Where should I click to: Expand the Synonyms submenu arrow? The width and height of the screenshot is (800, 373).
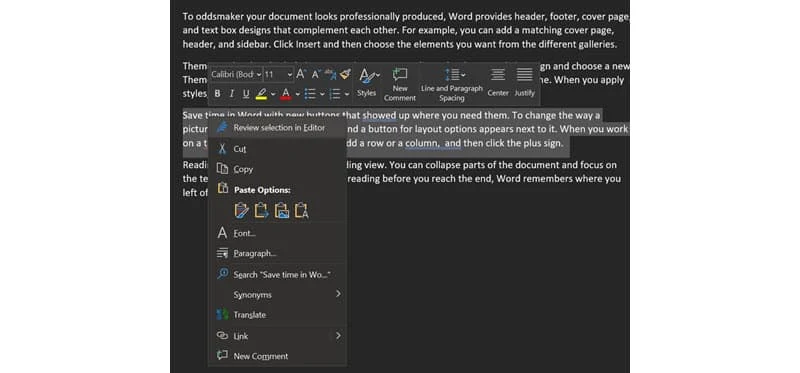(x=338, y=294)
